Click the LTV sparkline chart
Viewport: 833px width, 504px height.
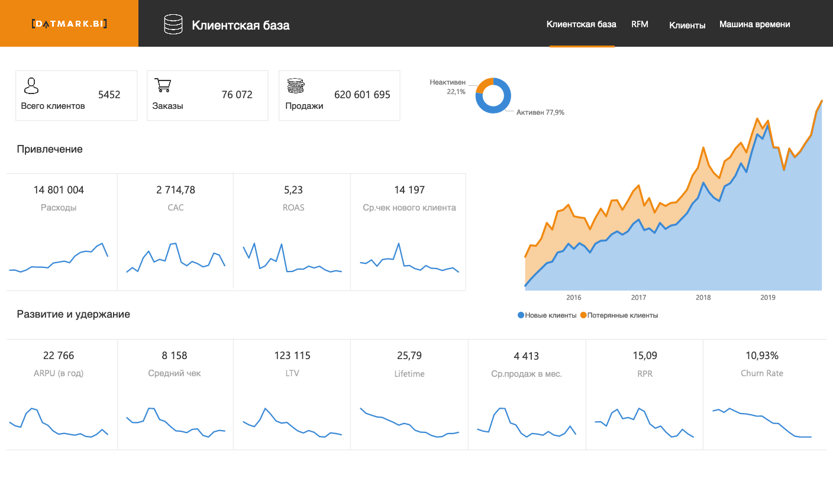tap(292, 422)
